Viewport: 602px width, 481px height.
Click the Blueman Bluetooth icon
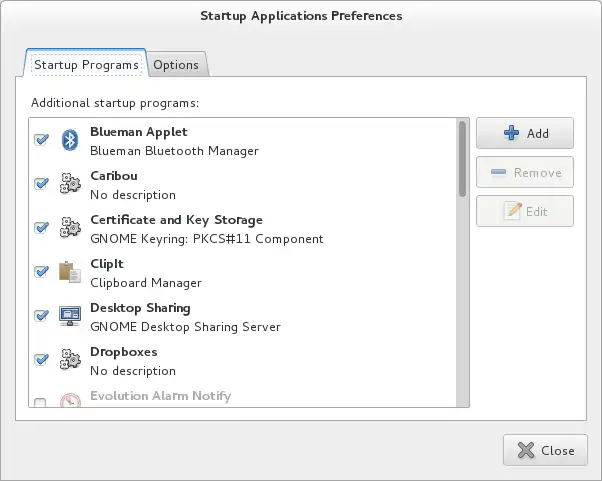click(x=70, y=140)
